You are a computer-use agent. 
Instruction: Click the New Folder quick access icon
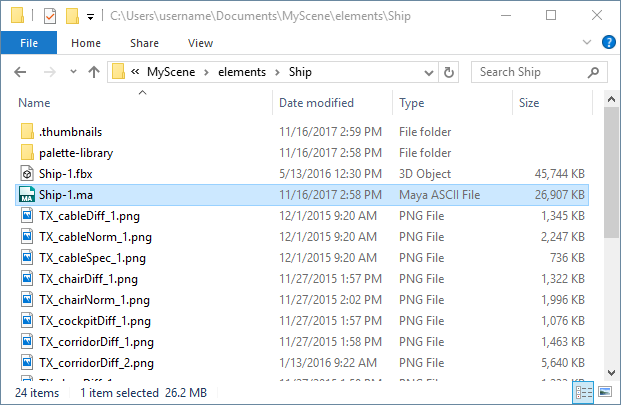(71, 16)
